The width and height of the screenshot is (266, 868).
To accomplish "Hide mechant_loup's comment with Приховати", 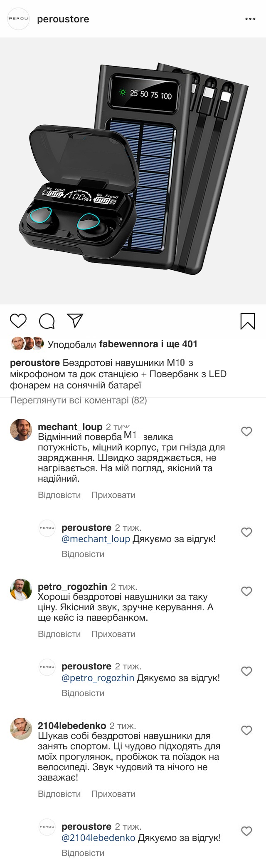I will tap(113, 495).
